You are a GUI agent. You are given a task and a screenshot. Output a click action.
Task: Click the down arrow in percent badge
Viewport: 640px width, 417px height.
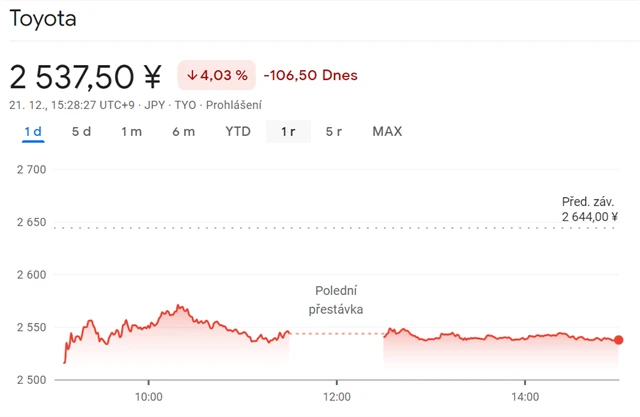coord(192,75)
